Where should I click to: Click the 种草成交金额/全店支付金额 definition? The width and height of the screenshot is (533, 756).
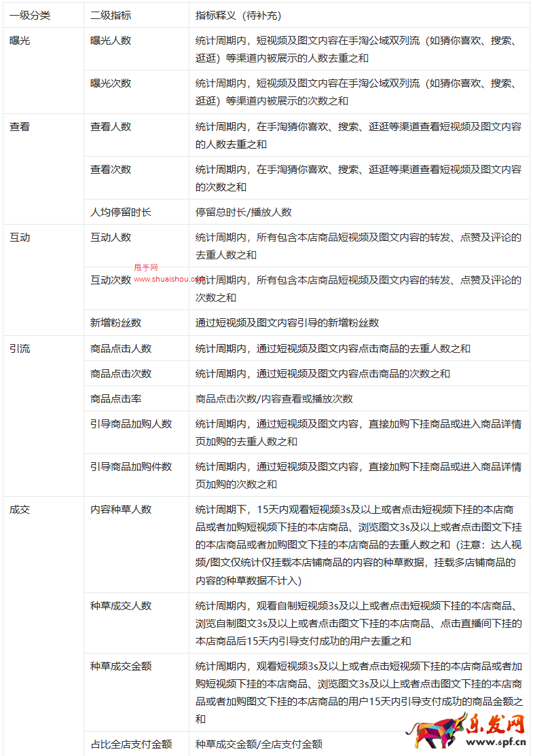click(x=259, y=744)
